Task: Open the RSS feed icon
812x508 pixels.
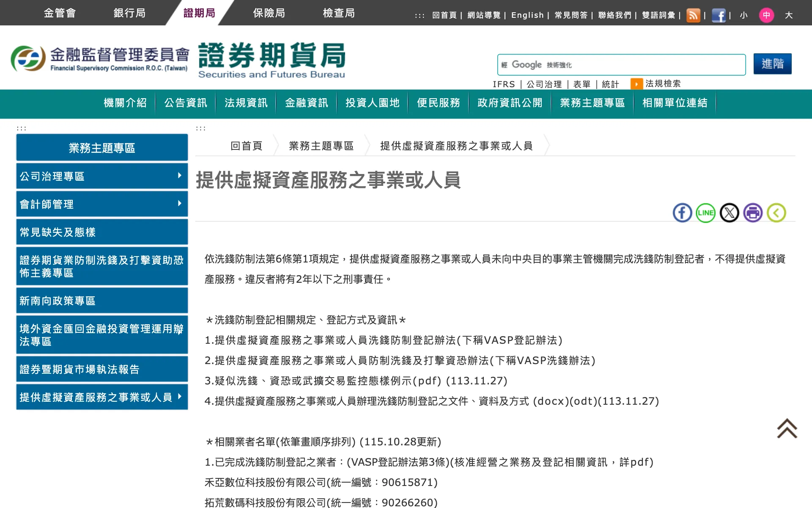Action: pyautogui.click(x=693, y=15)
